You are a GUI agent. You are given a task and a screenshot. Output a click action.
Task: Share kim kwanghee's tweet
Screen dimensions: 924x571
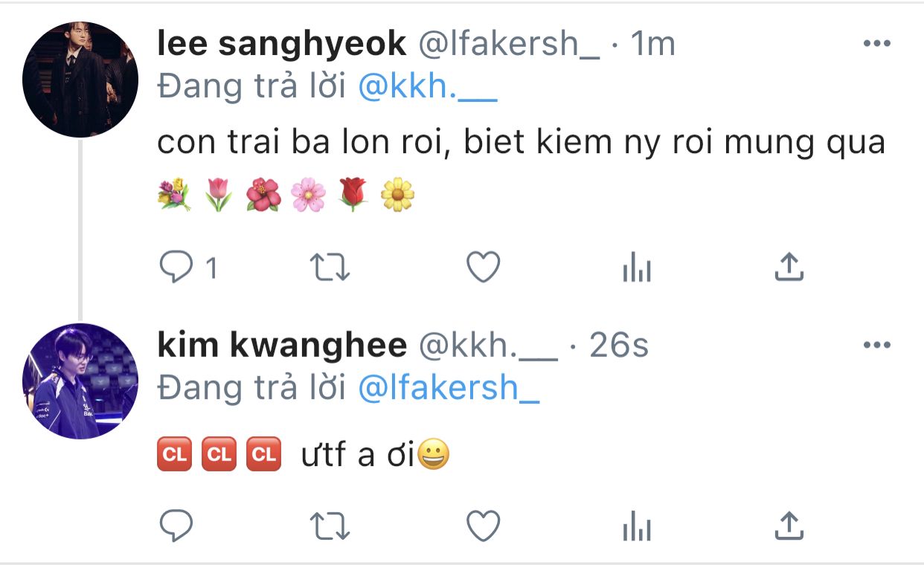pyautogui.click(x=789, y=526)
